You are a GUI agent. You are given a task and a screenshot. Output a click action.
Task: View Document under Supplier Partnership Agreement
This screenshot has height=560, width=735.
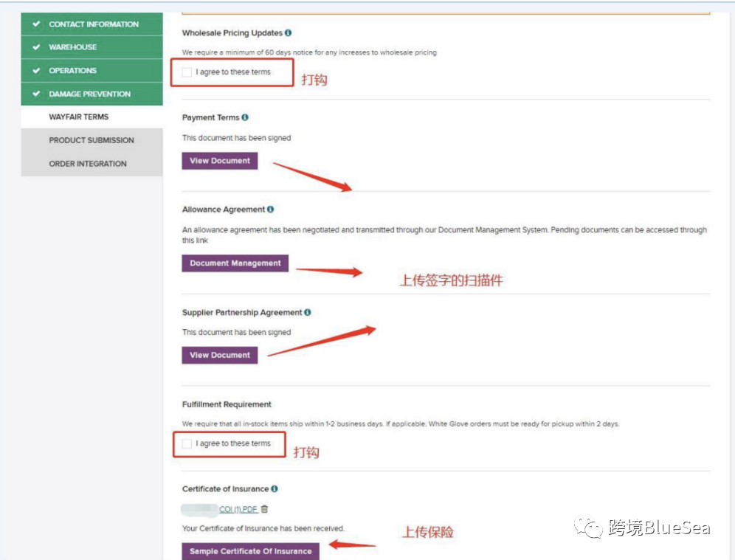[220, 355]
